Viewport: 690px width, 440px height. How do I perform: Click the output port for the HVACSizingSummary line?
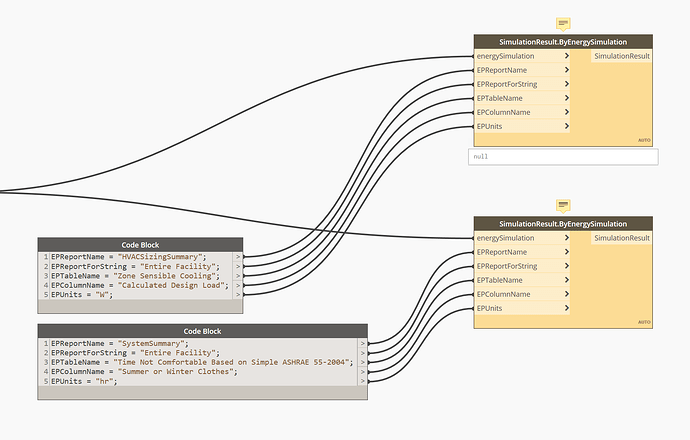point(238,257)
